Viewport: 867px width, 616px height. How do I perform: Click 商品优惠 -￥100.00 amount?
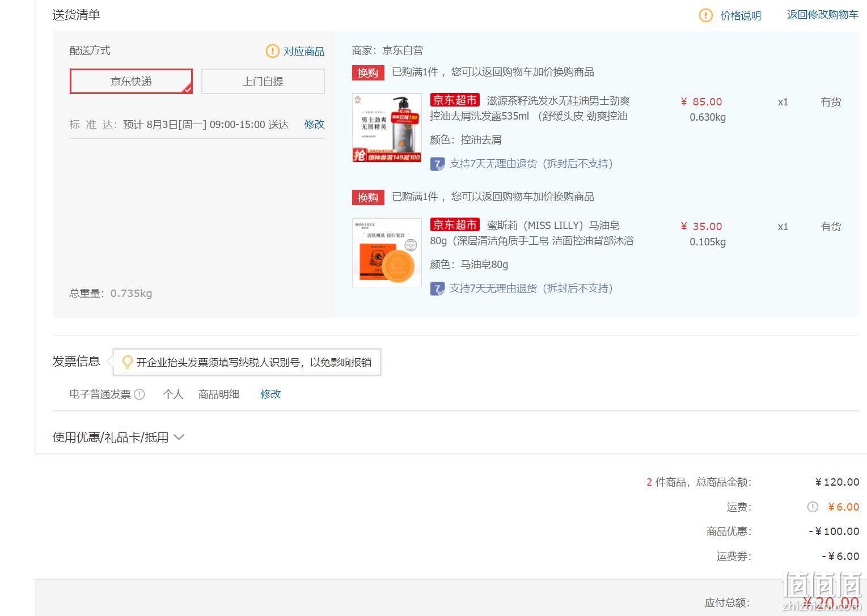tap(834, 532)
